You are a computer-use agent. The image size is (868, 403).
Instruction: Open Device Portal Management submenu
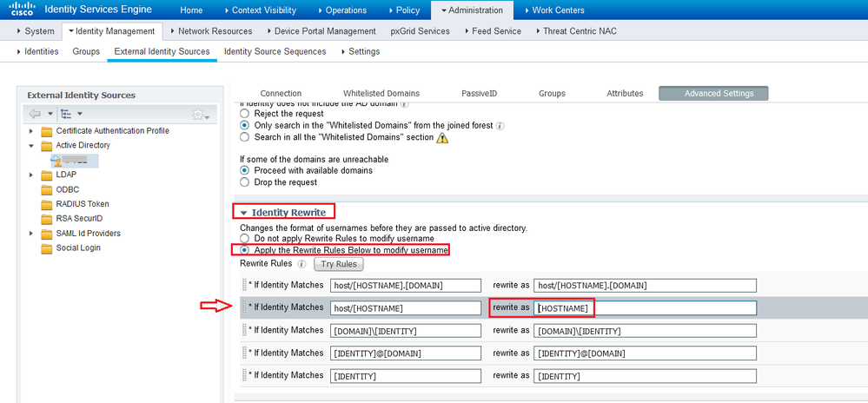pos(321,31)
